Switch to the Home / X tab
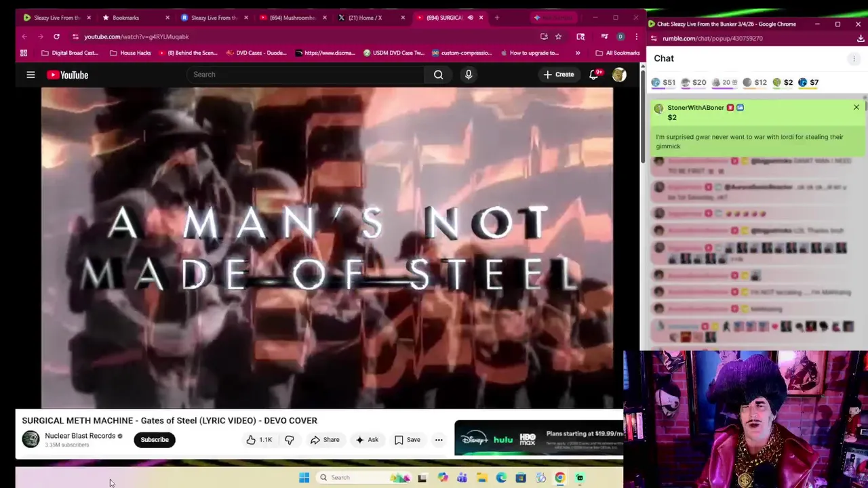The width and height of the screenshot is (868, 488). (370, 18)
